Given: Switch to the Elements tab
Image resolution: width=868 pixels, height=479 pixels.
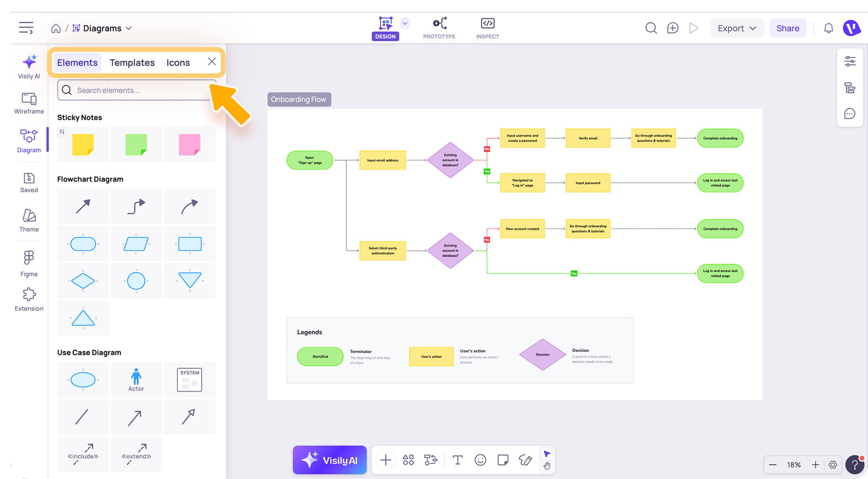Looking at the screenshot, I should [77, 62].
